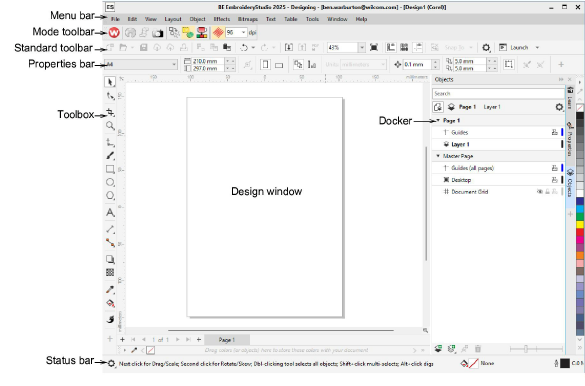
Task: Choose the Crop tool
Action: (110, 112)
